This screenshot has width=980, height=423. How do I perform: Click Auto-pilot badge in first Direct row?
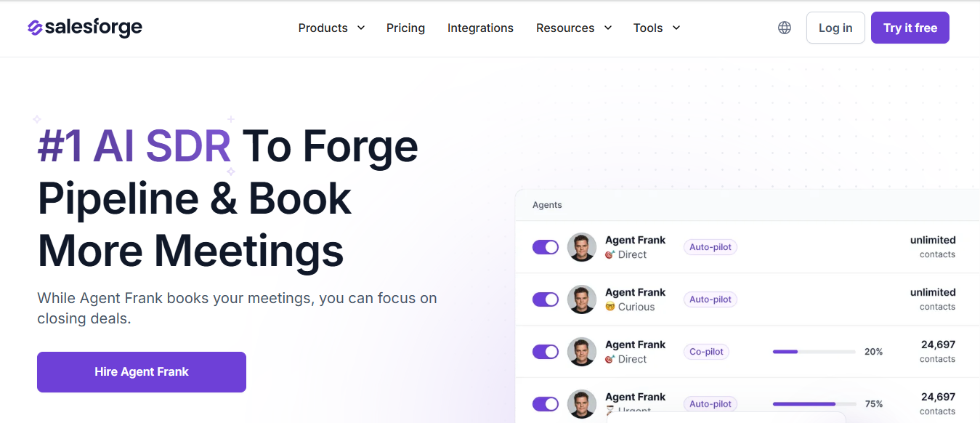tap(710, 247)
